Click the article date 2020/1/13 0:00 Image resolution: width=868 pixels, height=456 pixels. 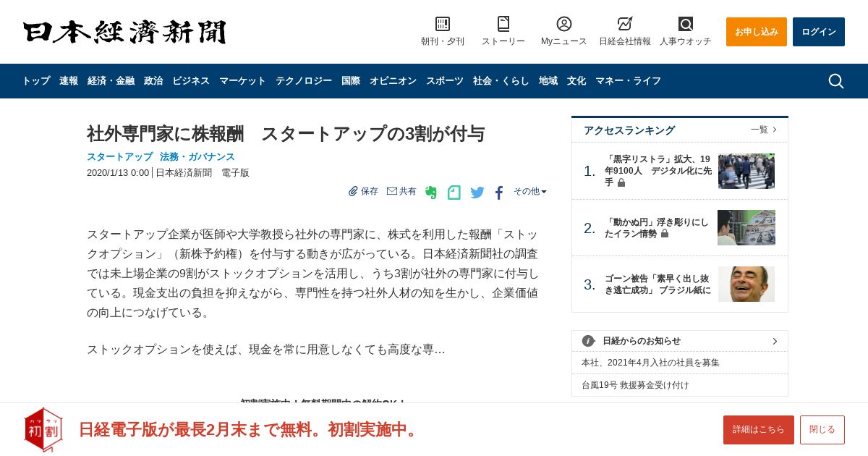pos(118,173)
